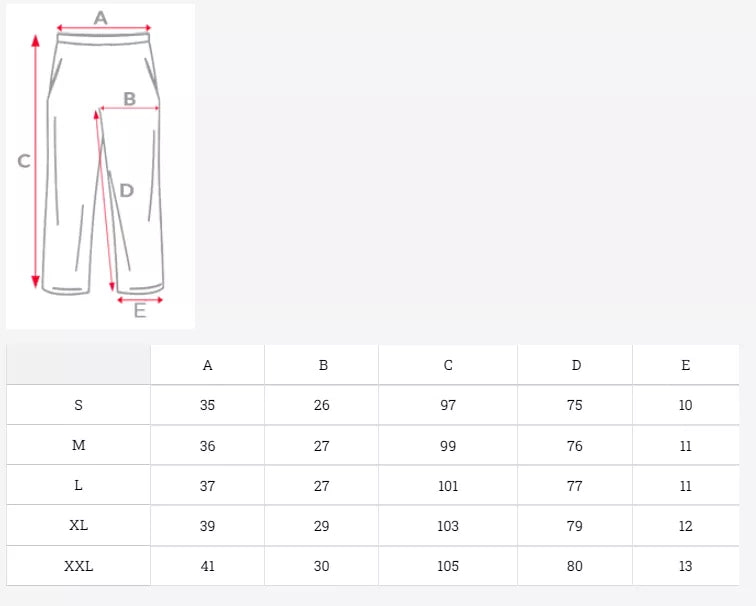Click the value 103 in the XL row
Viewport: 756px width, 606px height.
point(448,526)
